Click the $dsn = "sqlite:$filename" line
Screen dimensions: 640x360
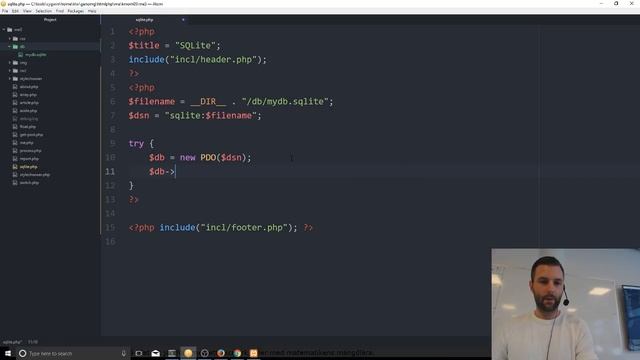tap(195, 116)
